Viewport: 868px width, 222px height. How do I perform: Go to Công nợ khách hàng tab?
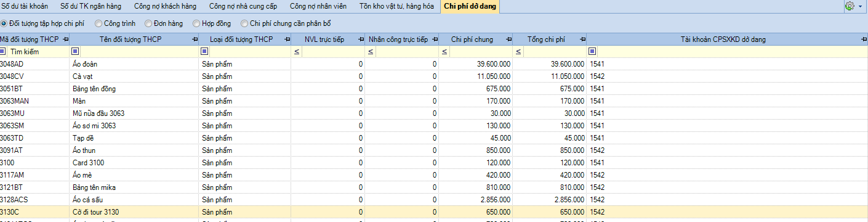(166, 7)
